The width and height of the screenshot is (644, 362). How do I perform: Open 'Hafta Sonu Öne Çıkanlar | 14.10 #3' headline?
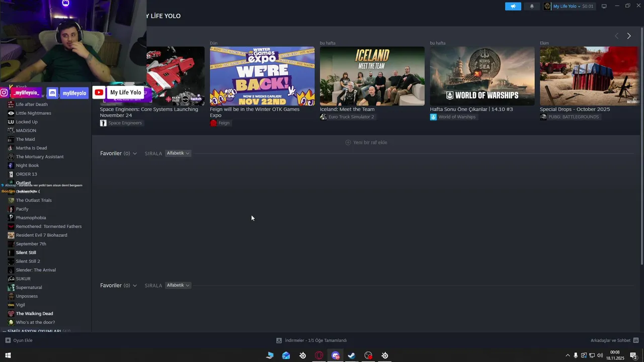(x=471, y=109)
